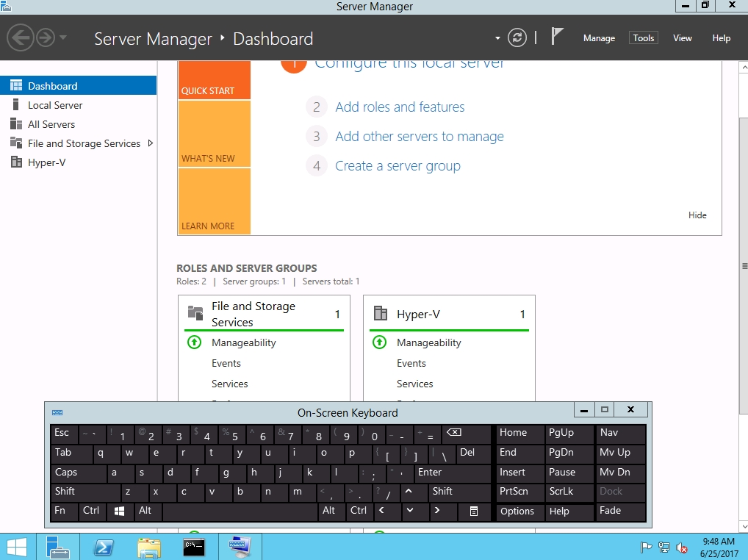The height and width of the screenshot is (560, 748).
Task: Select Local Server in the sidebar
Action: [x=55, y=105]
